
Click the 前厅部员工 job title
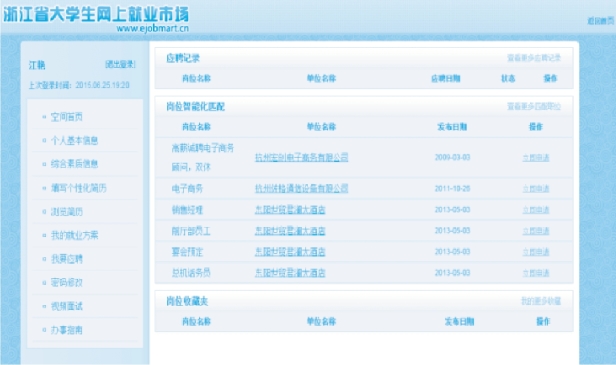(x=191, y=231)
